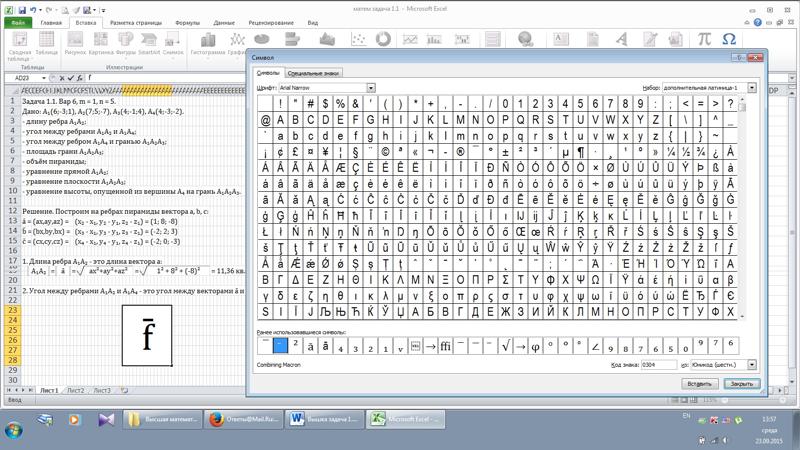Click the blue Help question mark icon

758,22
